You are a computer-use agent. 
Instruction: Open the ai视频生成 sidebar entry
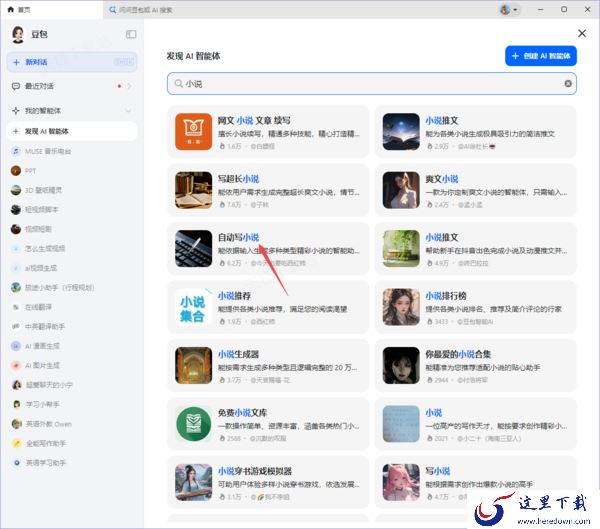(72, 268)
